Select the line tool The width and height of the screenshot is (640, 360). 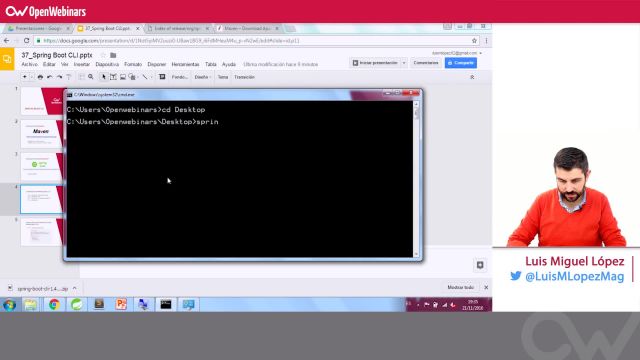coord(145,77)
